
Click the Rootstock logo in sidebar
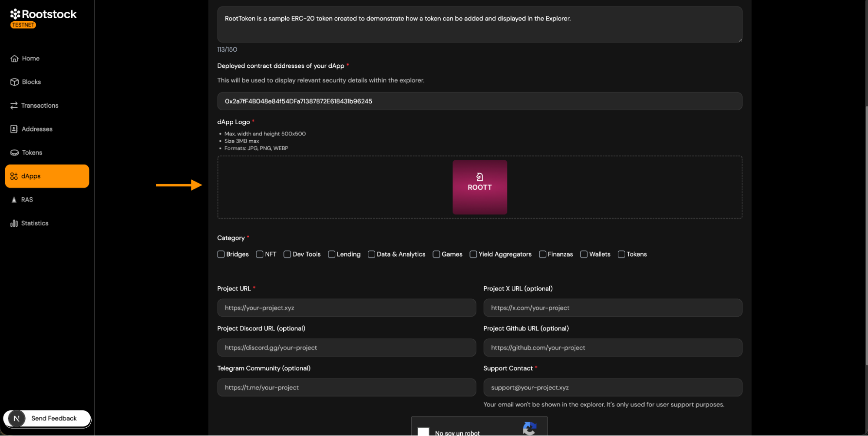point(43,14)
